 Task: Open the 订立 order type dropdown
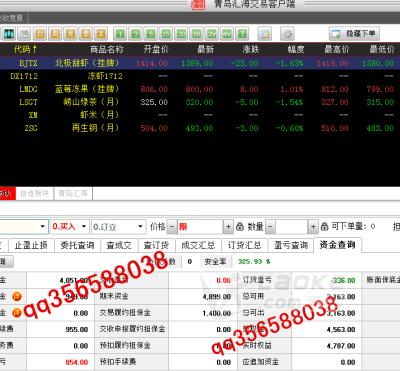(x=118, y=227)
